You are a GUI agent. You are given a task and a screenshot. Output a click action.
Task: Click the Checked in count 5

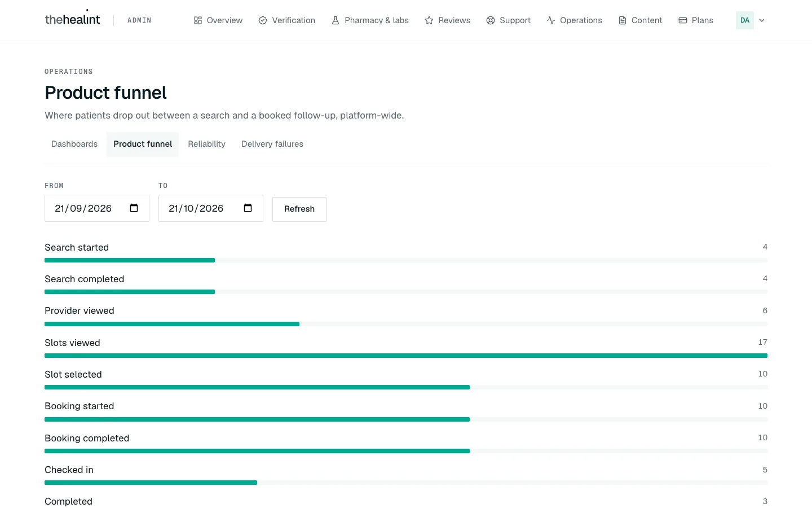[x=765, y=470]
